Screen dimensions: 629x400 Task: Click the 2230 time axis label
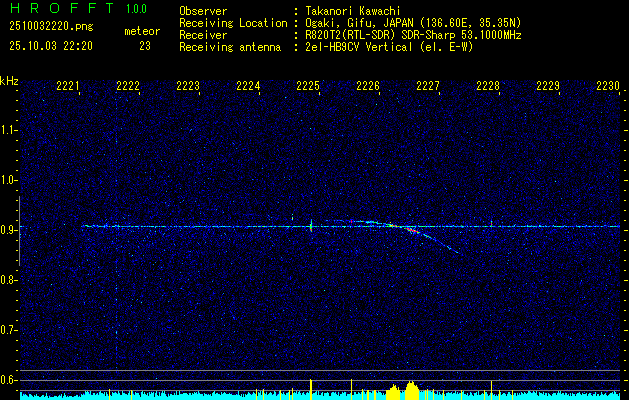608,86
